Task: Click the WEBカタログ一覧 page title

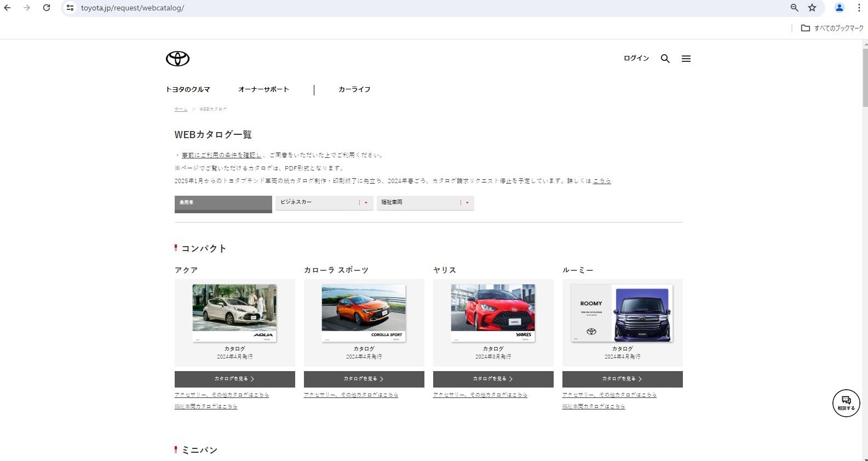Action: coord(213,134)
